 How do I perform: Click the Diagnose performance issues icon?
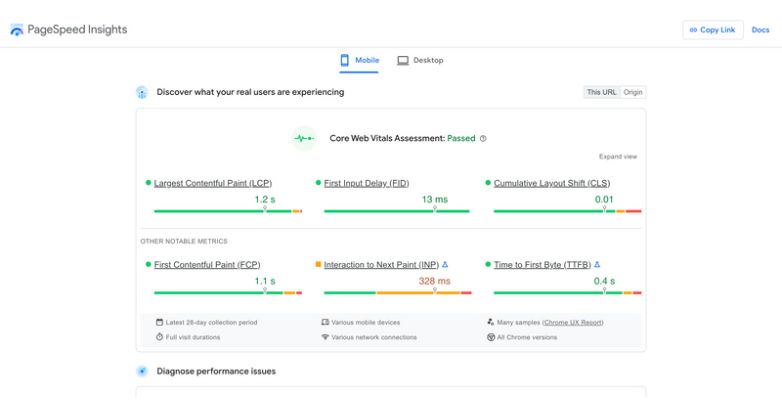coord(142,371)
